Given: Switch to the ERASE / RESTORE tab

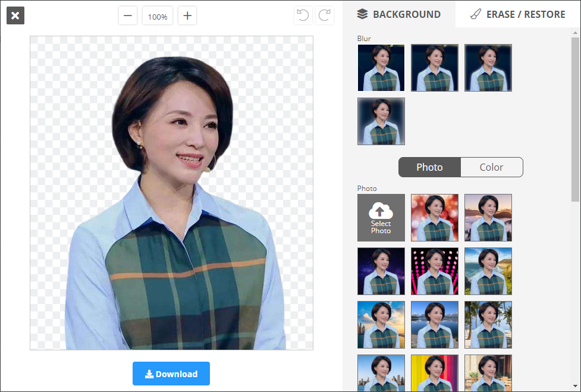Looking at the screenshot, I should point(518,14).
